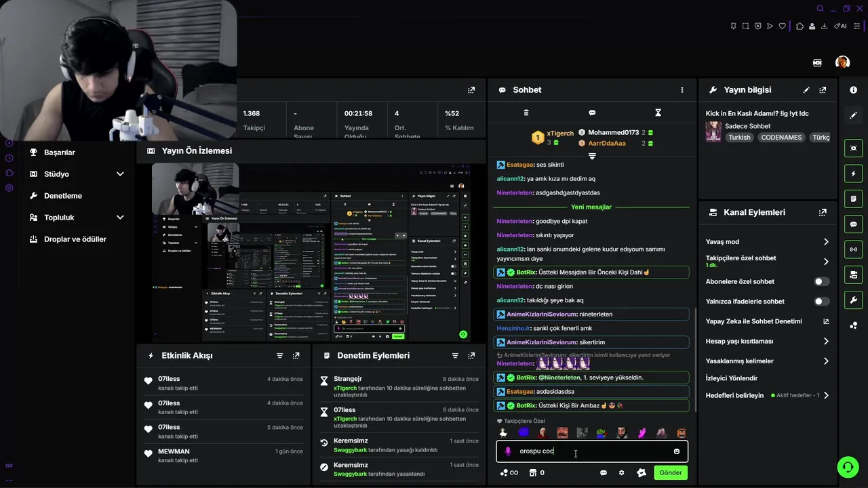Open the info icon in right sidebar
This screenshot has height=488, width=868.
pyautogui.click(x=853, y=90)
